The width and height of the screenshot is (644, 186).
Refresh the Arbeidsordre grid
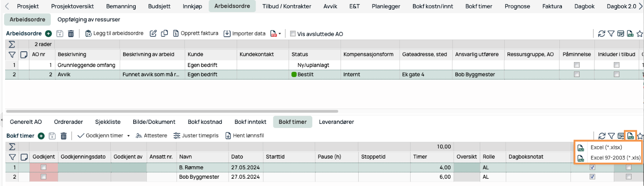coord(601,34)
